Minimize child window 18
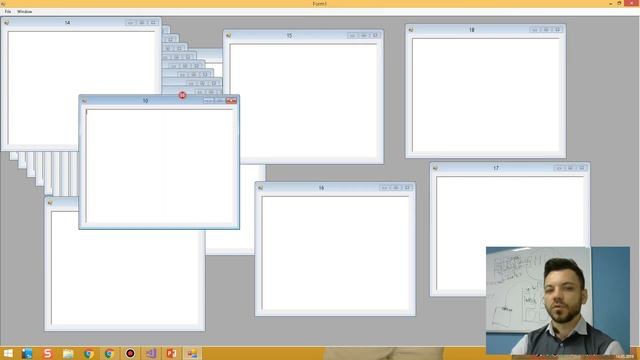The width and height of the screenshot is (640, 360). coord(535,30)
